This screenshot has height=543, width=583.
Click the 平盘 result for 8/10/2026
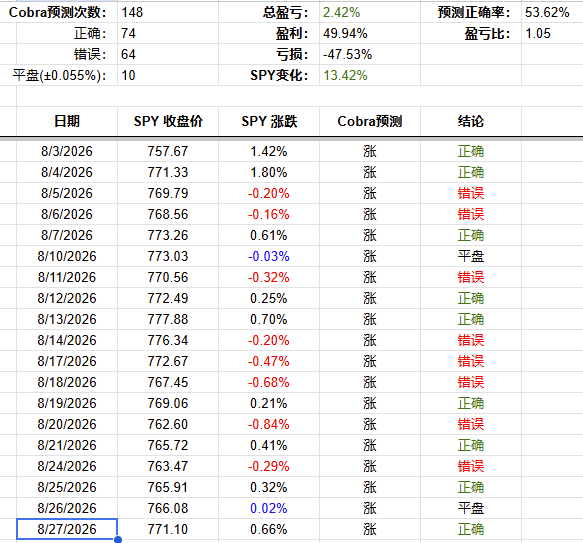pyautogui.click(x=471, y=256)
